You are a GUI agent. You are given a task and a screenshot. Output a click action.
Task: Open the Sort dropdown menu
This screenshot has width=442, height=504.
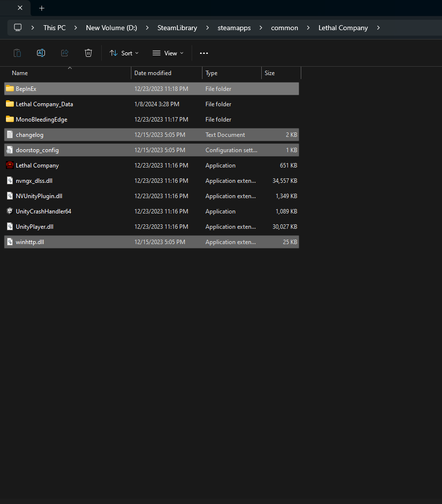coord(124,53)
